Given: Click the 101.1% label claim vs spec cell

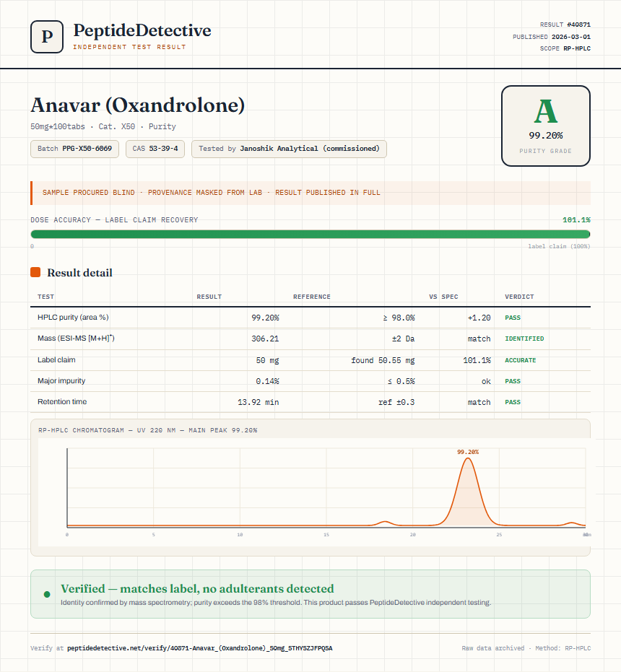Looking at the screenshot, I should click(x=477, y=360).
